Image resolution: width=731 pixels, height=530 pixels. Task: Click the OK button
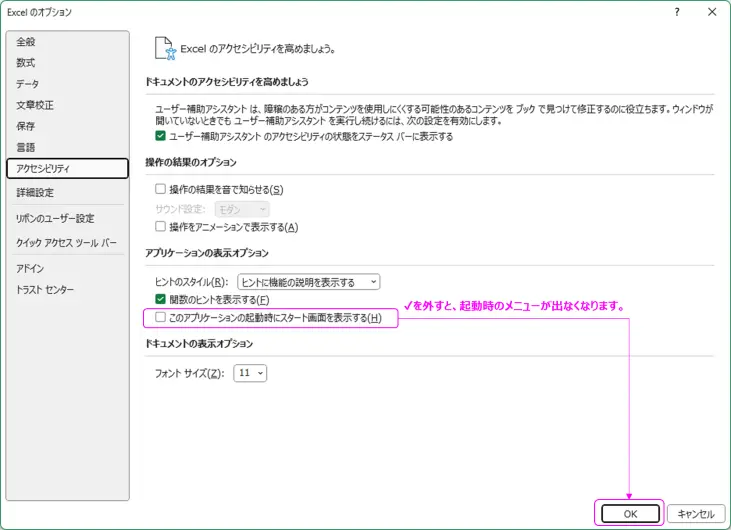click(630, 514)
